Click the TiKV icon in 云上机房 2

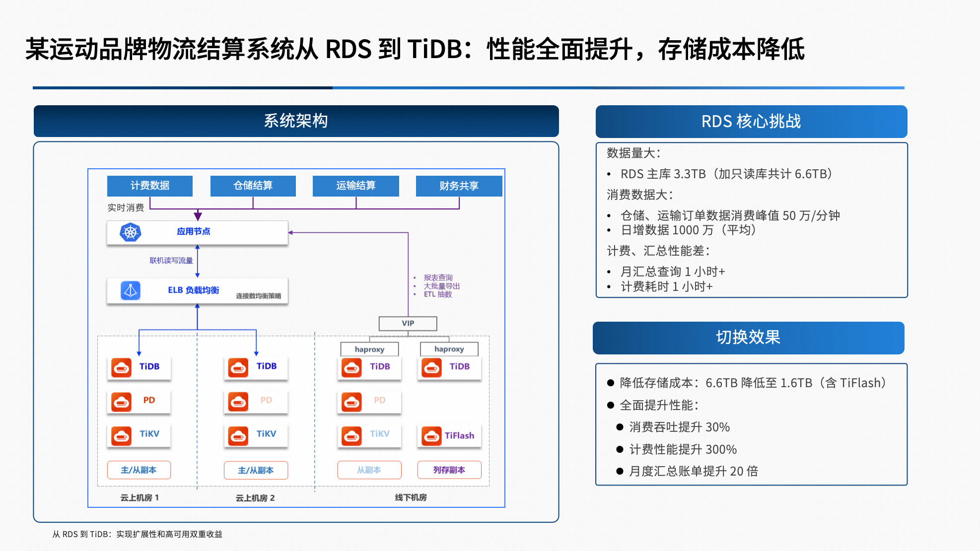[x=238, y=435]
